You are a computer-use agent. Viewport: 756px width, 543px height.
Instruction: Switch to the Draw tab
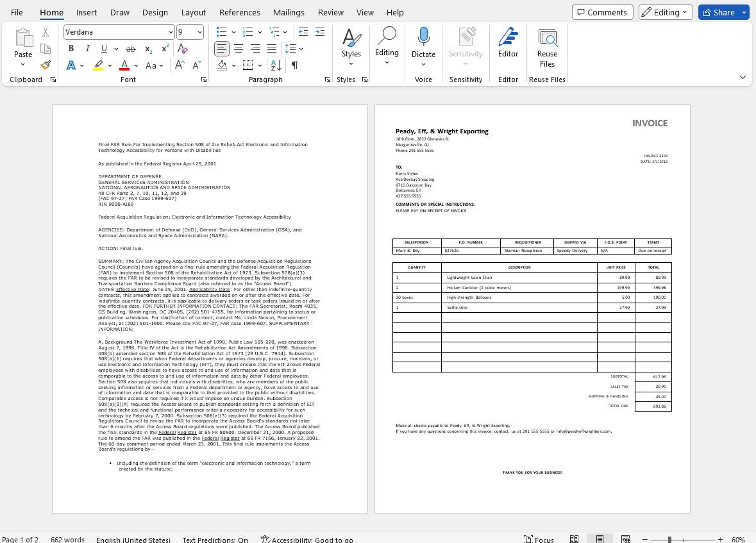coord(119,13)
